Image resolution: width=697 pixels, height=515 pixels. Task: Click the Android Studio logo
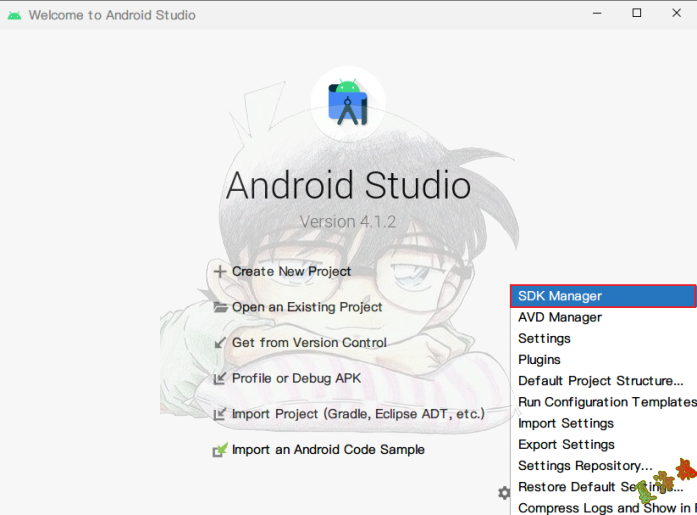(x=348, y=103)
